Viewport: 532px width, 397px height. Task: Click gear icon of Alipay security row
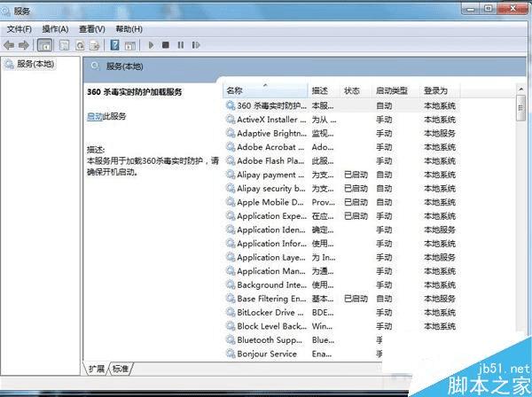(231, 188)
